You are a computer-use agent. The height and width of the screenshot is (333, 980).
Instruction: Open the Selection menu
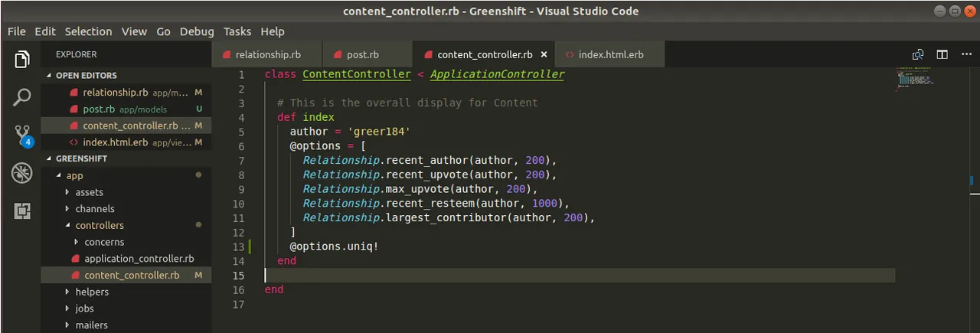88,31
